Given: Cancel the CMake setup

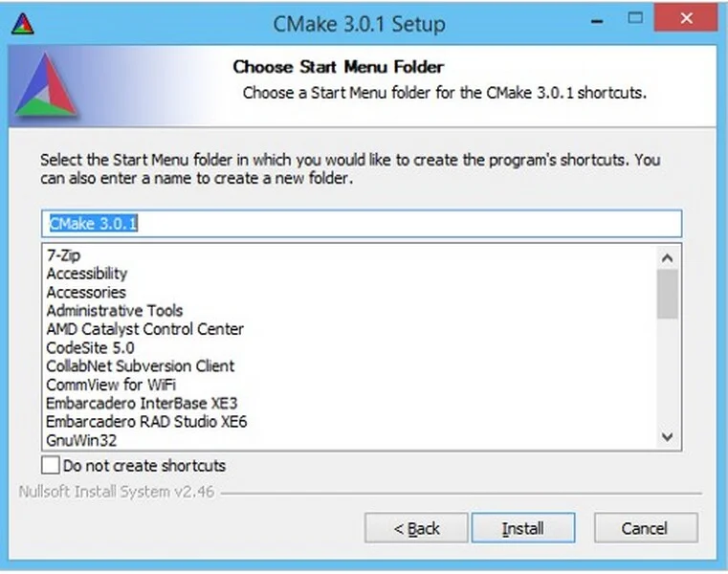Looking at the screenshot, I should pyautogui.click(x=646, y=528).
